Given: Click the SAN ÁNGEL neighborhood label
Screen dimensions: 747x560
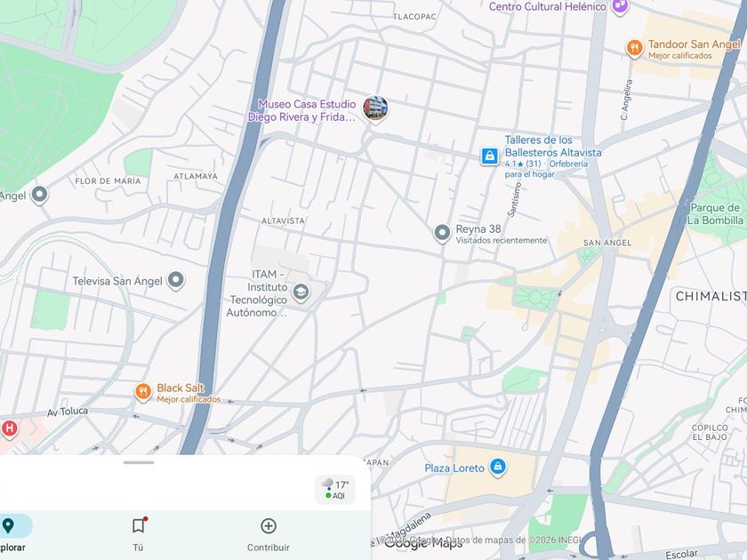Looking at the screenshot, I should tap(607, 243).
